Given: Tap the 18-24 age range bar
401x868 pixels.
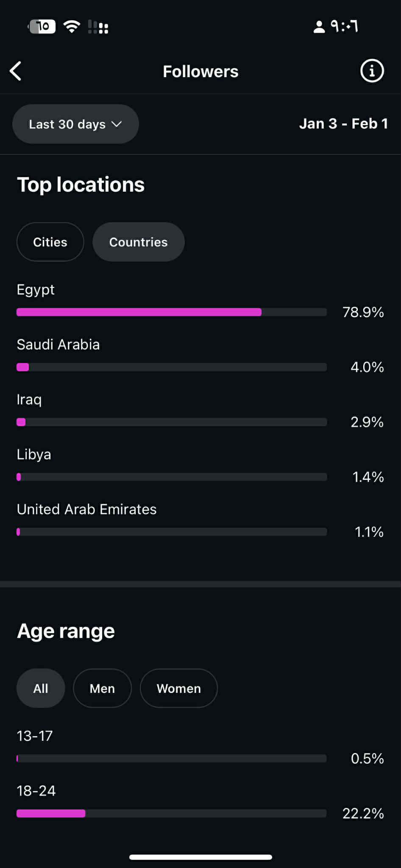Looking at the screenshot, I should click(x=171, y=813).
